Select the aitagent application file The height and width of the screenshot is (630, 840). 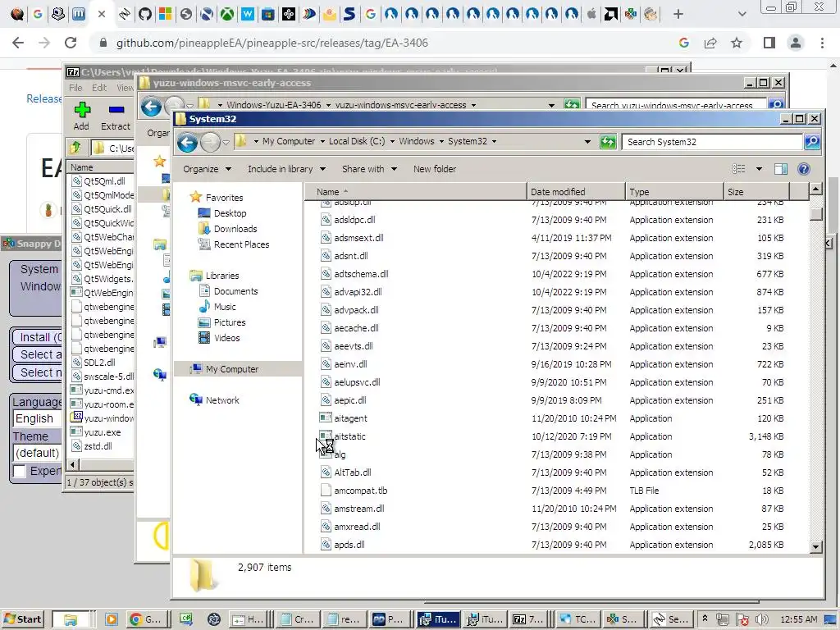click(350, 418)
